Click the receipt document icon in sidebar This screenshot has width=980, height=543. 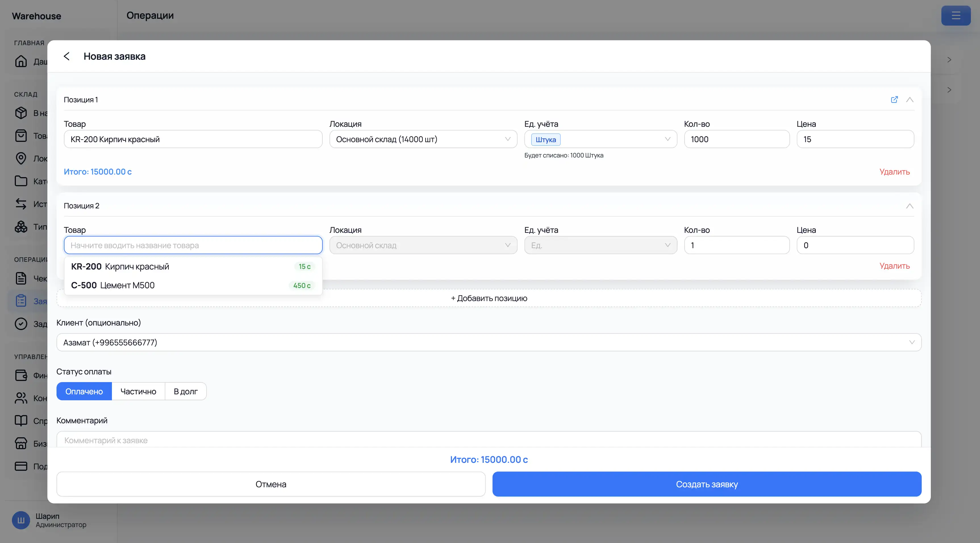coord(21,278)
